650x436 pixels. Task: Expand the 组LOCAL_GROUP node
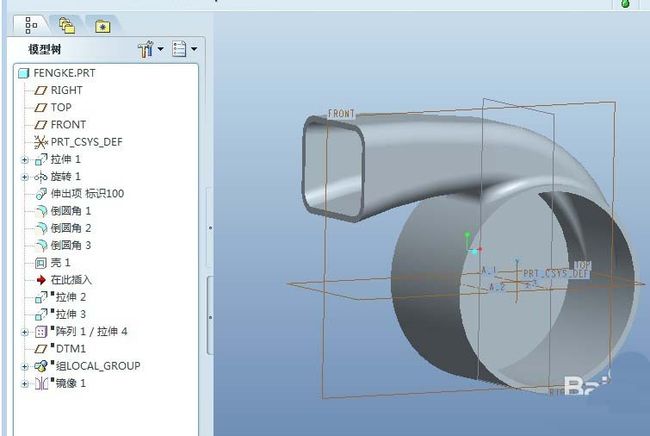[x=24, y=366]
